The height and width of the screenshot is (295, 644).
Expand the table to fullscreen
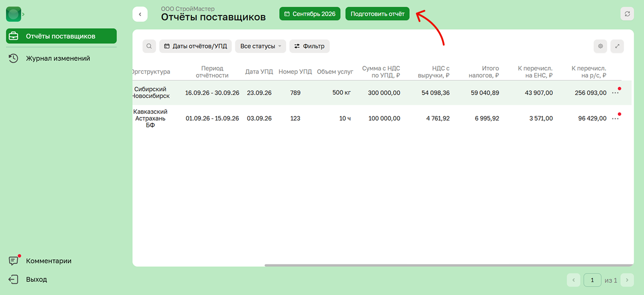point(617,46)
